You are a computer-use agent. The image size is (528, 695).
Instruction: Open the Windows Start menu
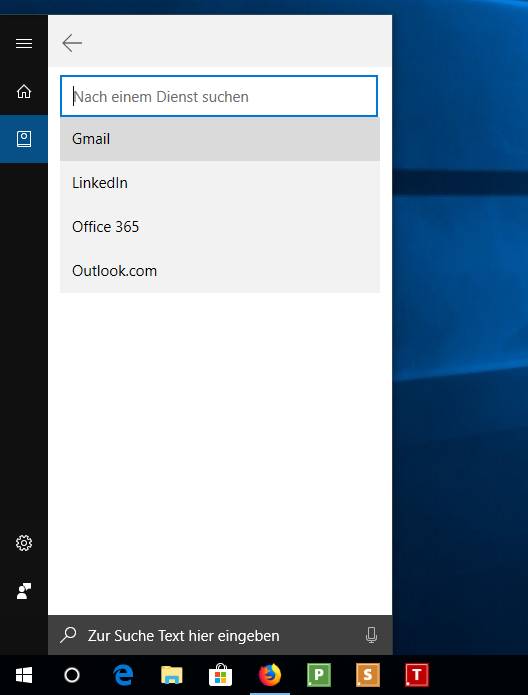[24, 675]
